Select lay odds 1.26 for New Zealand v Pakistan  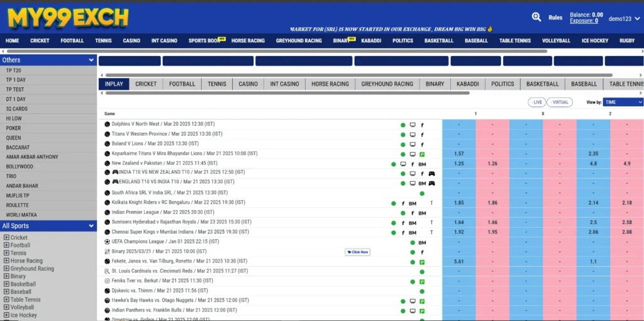(492, 164)
